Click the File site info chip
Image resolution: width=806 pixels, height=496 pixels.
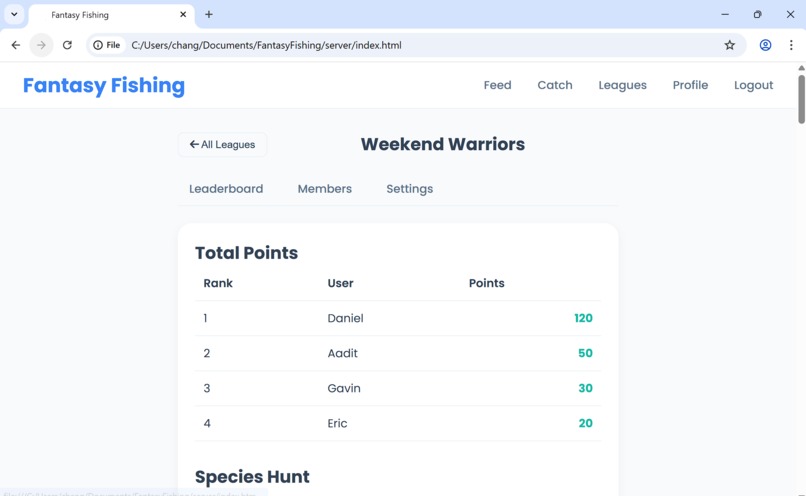point(107,45)
